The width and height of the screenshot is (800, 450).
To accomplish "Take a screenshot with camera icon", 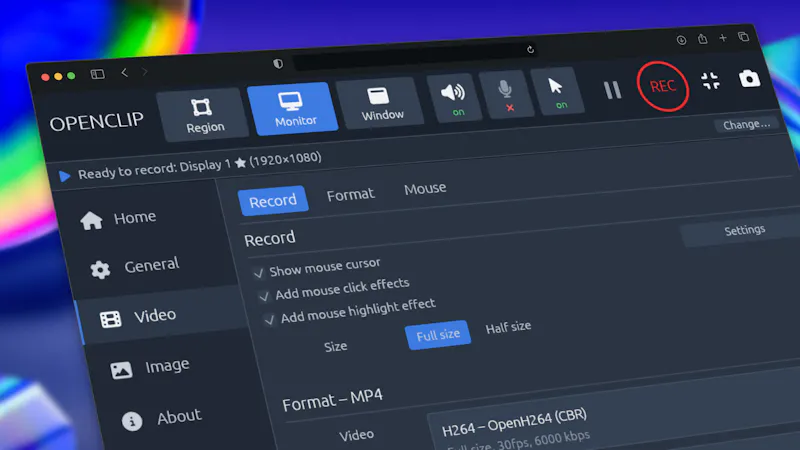I will click(x=749, y=79).
